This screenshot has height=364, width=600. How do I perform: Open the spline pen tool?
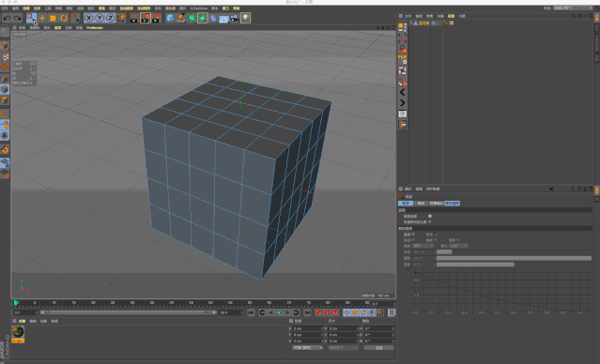click(x=180, y=18)
